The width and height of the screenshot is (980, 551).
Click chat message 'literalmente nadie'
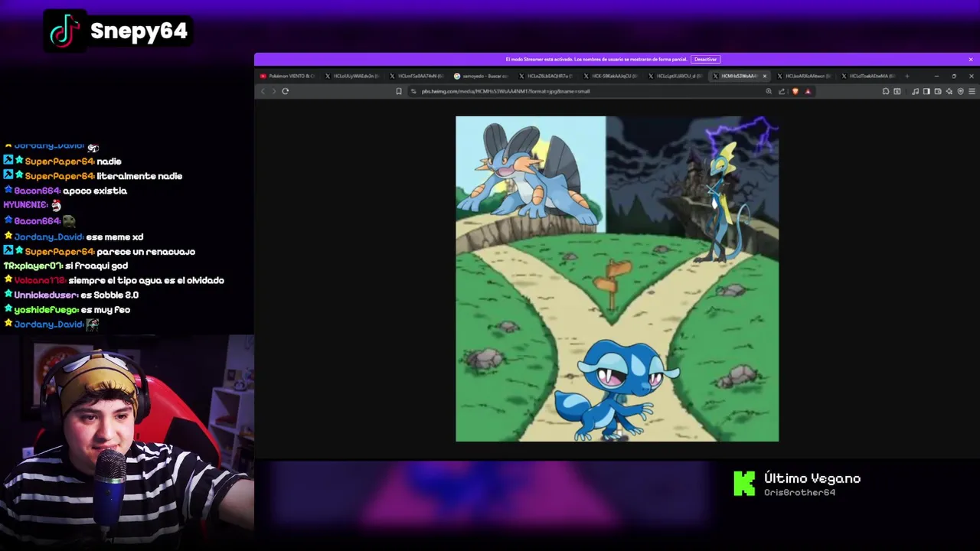(x=139, y=176)
